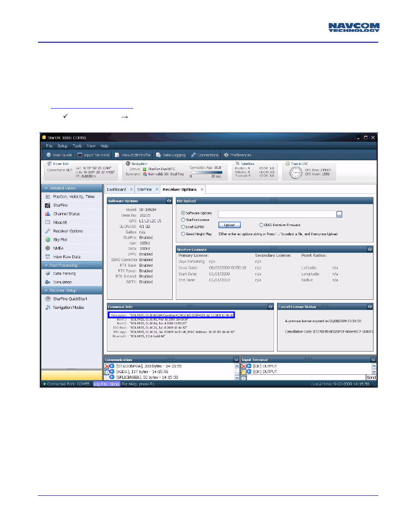Screen dimensions: 411x532
Task: Open the Tools menu
Action: [77, 146]
